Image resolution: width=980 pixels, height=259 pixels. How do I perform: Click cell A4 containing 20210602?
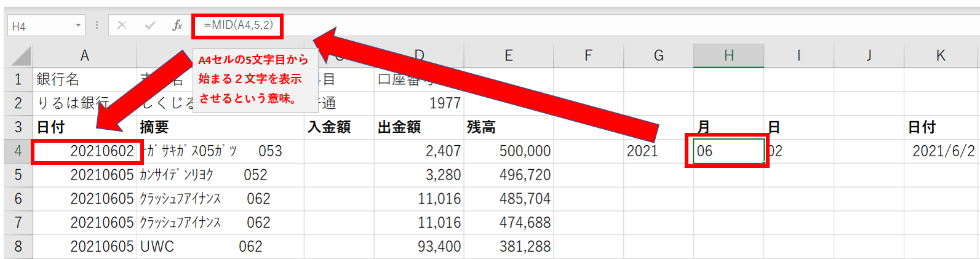pyautogui.click(x=86, y=151)
